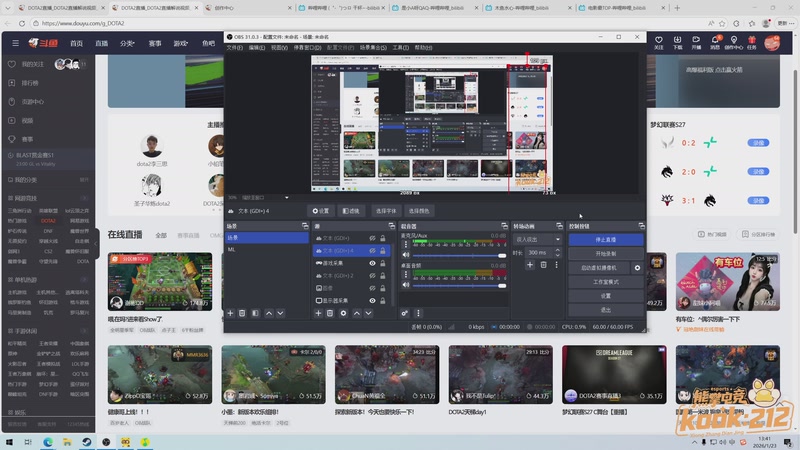Open preview scaling dropdown below OBS preview
The image size is (800, 450).
click(265, 197)
